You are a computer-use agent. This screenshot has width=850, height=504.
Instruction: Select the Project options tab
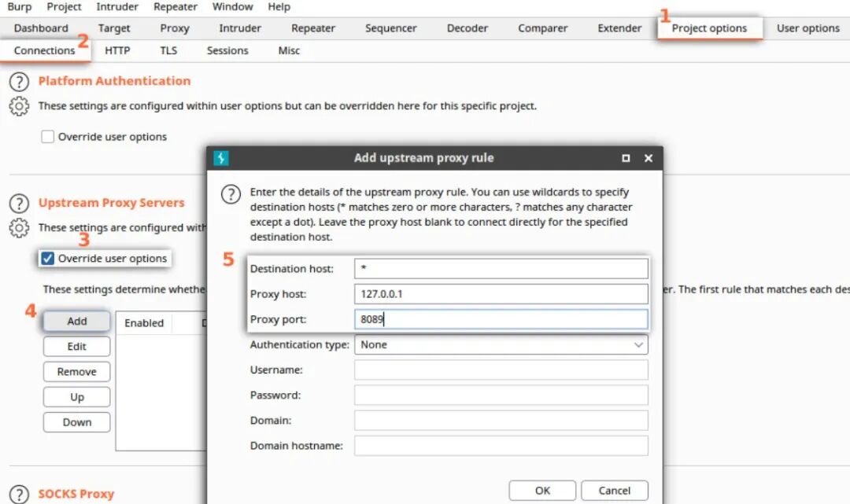[x=710, y=28]
